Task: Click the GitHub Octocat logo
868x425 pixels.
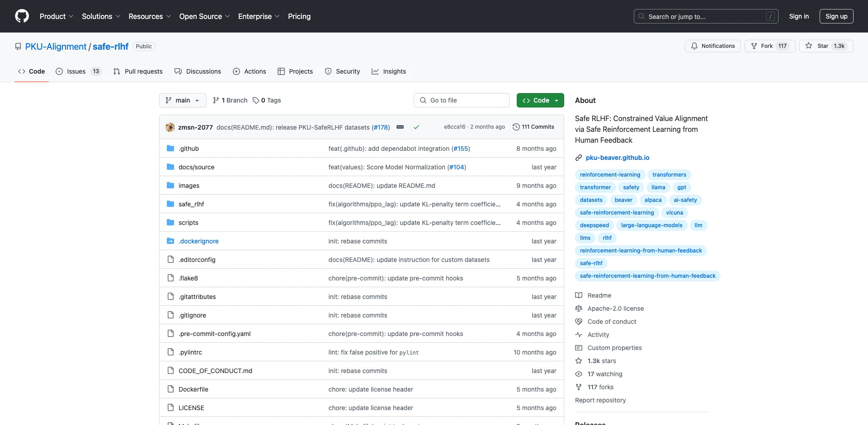Action: click(22, 16)
